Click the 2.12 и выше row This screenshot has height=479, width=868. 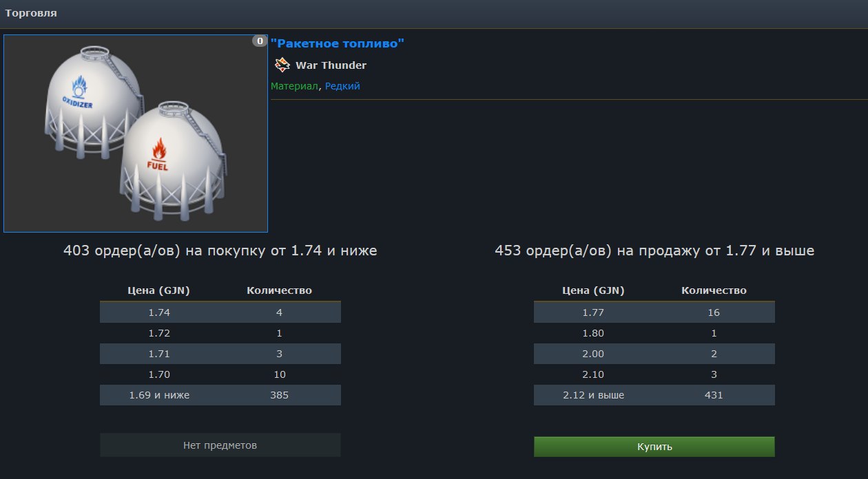(x=654, y=395)
